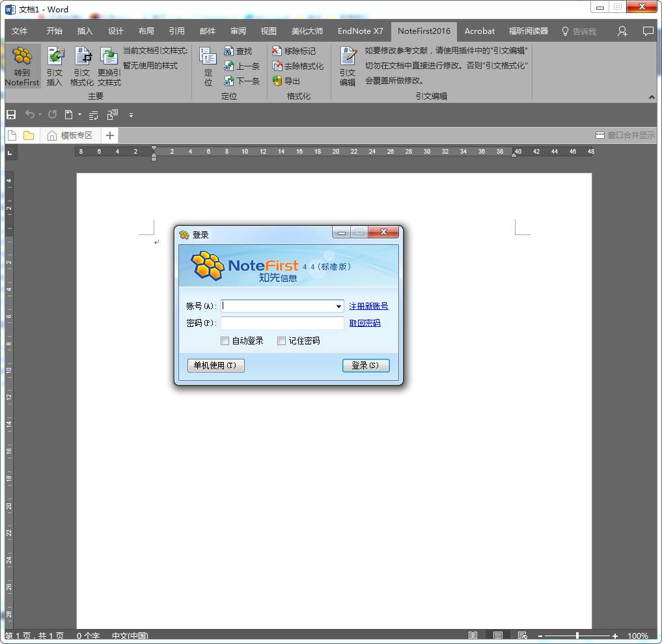The width and height of the screenshot is (662, 644).
Task: Click the 导出 export icon
Action: [x=277, y=81]
